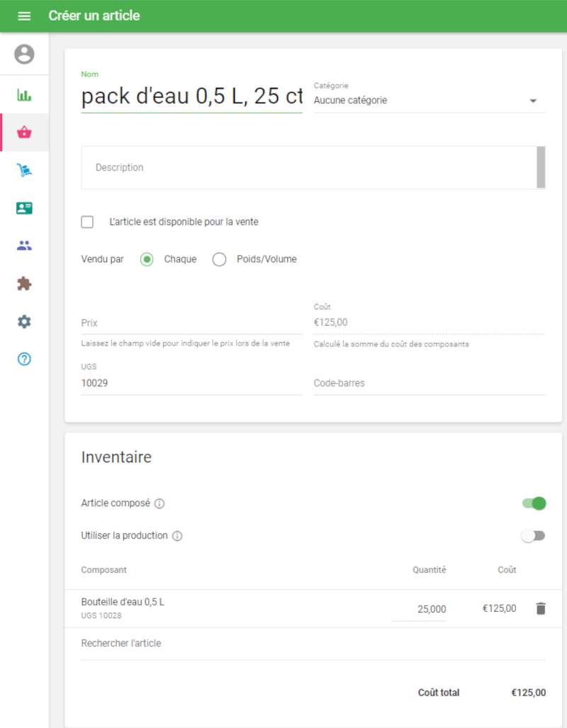Disable the Article composé toggle

click(x=534, y=504)
